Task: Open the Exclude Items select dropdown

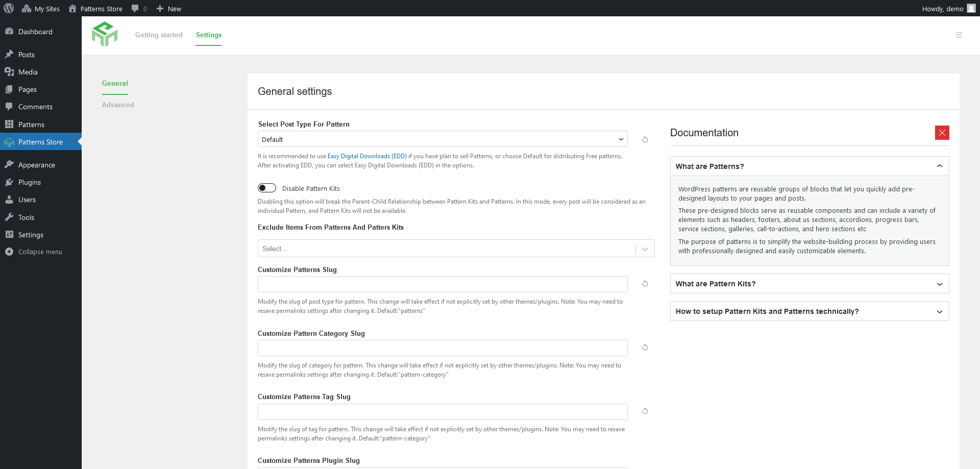Action: click(x=455, y=249)
